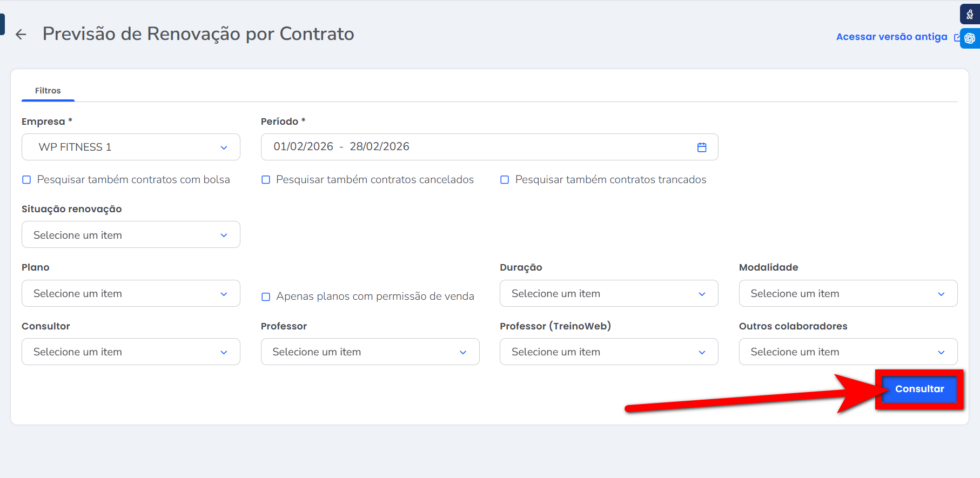Go back using the left arrow icon

point(21,35)
